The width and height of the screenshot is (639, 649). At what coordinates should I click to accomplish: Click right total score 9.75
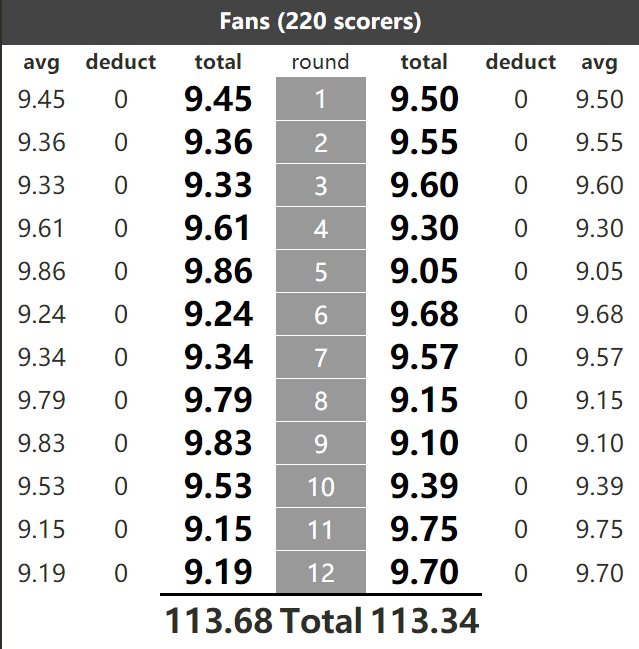pos(424,529)
